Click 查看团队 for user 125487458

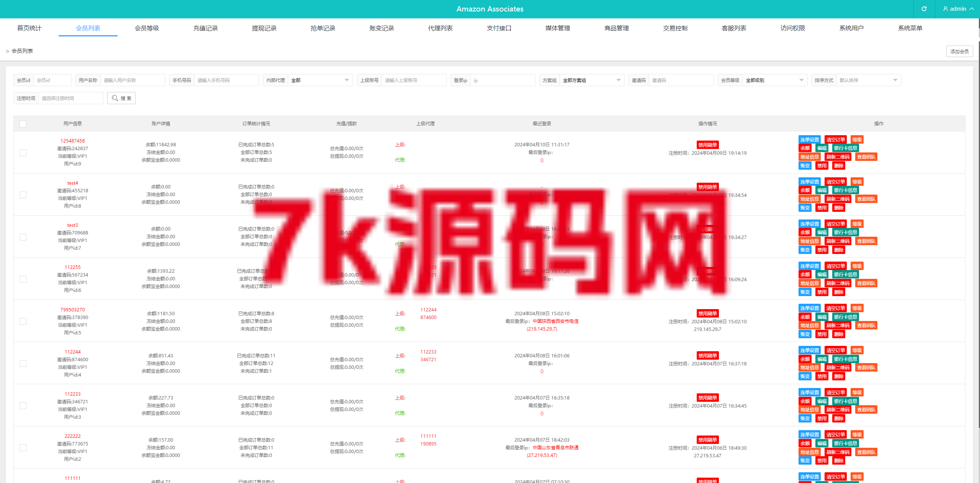point(866,157)
